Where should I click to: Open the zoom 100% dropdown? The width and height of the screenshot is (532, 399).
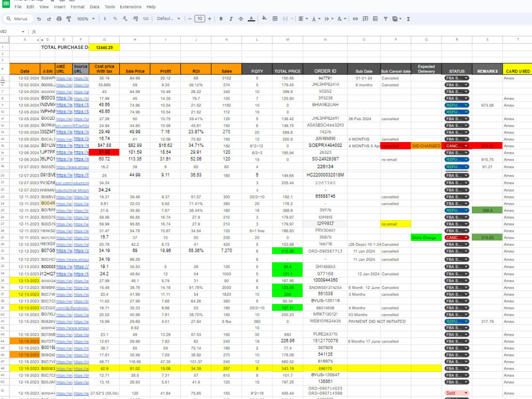[86, 19]
